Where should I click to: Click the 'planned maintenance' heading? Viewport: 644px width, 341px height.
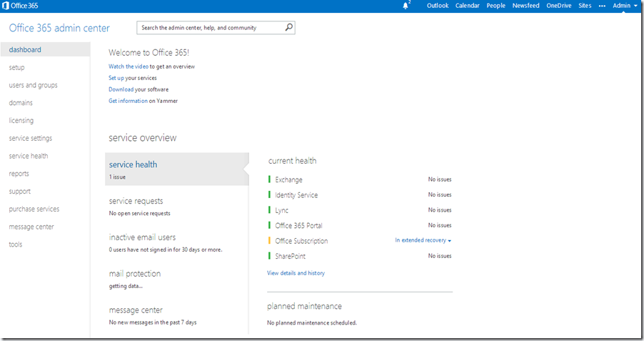(304, 307)
